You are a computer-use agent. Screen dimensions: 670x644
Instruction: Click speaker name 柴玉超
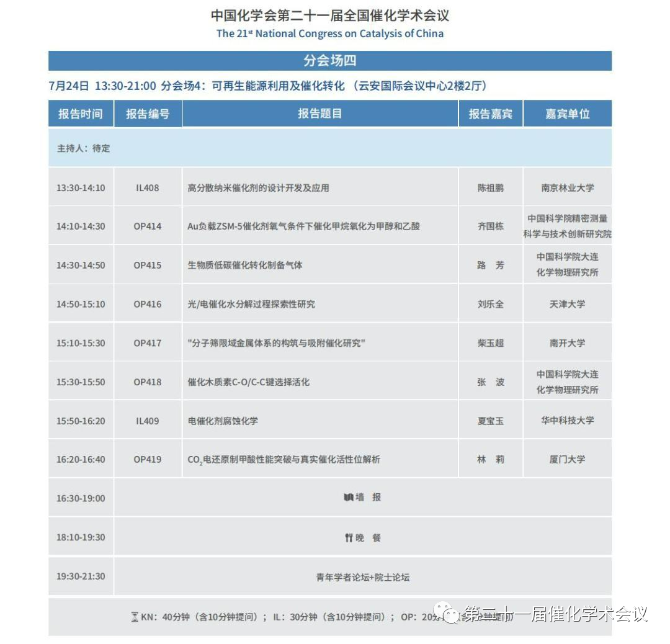pyautogui.click(x=491, y=343)
